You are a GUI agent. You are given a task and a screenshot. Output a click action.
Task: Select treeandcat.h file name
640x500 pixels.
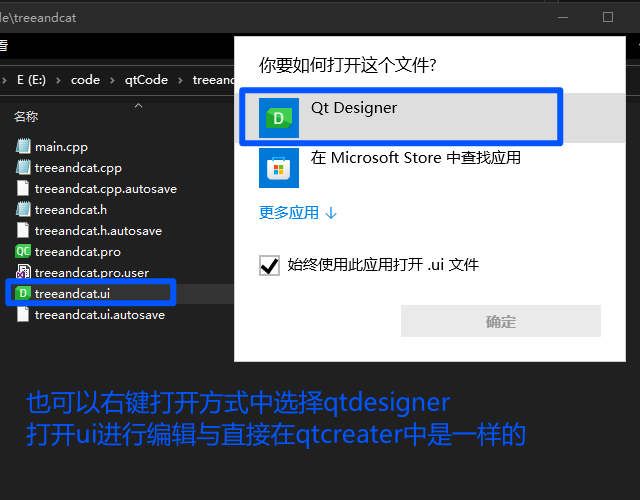tap(71, 210)
